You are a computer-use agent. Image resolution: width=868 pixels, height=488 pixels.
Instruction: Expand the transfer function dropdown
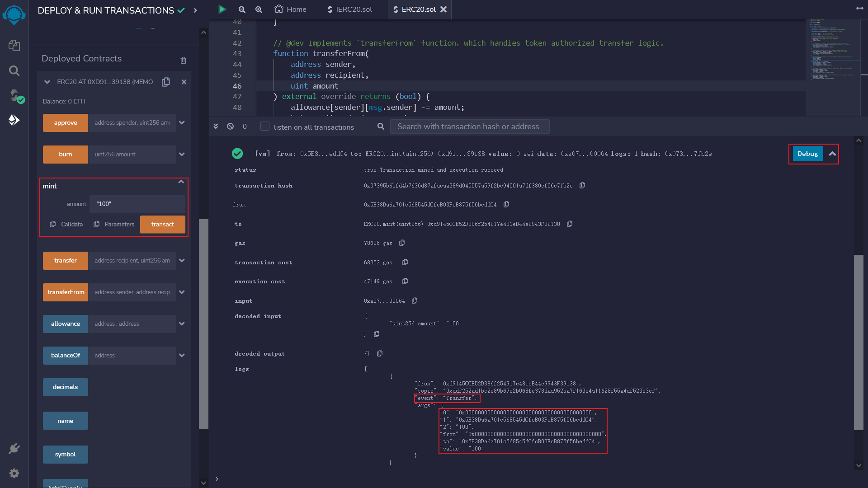pos(183,260)
